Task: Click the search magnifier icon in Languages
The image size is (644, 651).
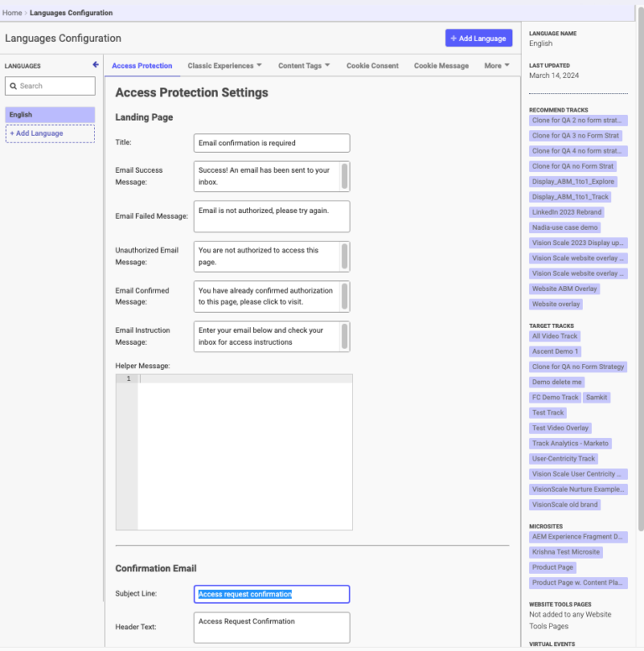Action: pyautogui.click(x=13, y=86)
